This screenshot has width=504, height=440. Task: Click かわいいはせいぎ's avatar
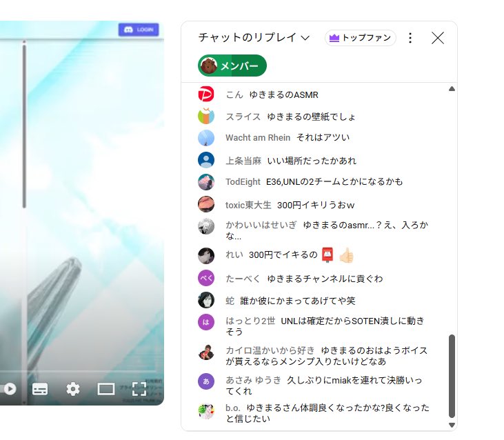[206, 226]
